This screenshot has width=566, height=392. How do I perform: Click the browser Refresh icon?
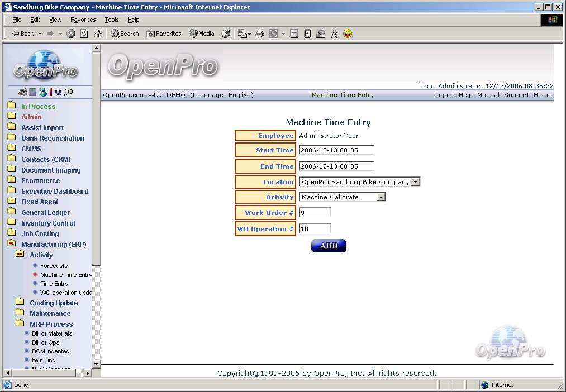click(84, 34)
